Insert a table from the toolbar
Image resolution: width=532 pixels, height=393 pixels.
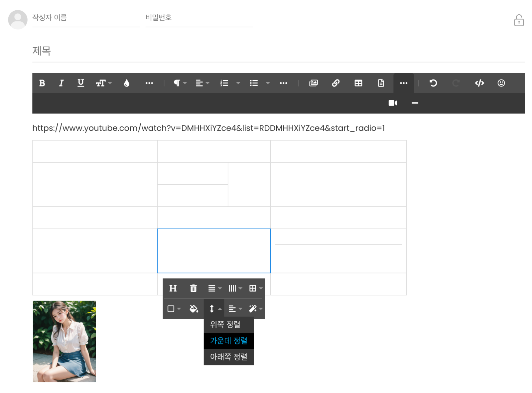click(x=358, y=83)
